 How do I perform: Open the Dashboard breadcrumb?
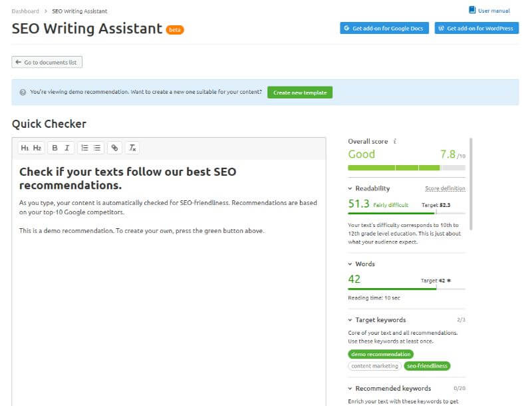[25, 11]
